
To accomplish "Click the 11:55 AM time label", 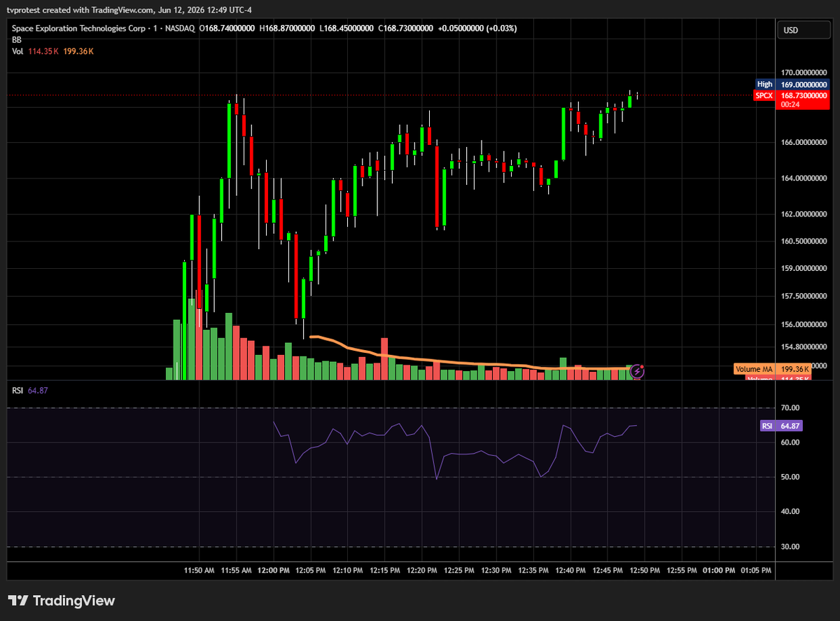I will (236, 571).
